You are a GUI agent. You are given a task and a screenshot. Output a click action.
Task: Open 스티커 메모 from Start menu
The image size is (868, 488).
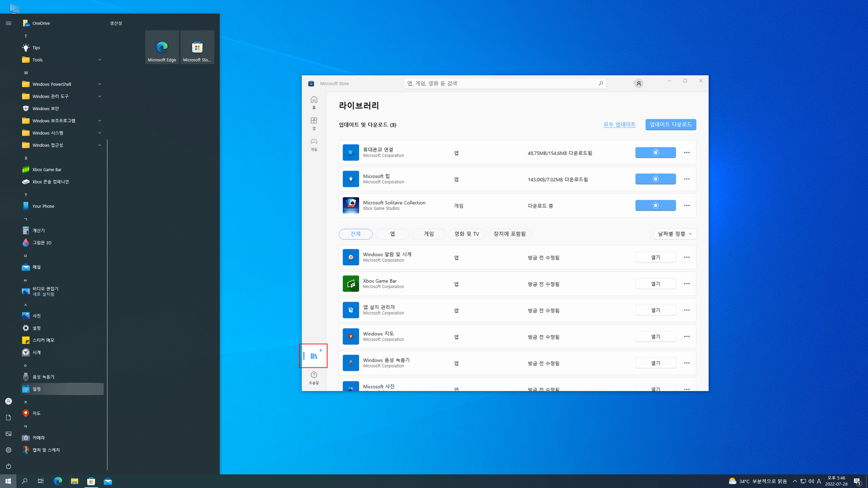pos(62,340)
